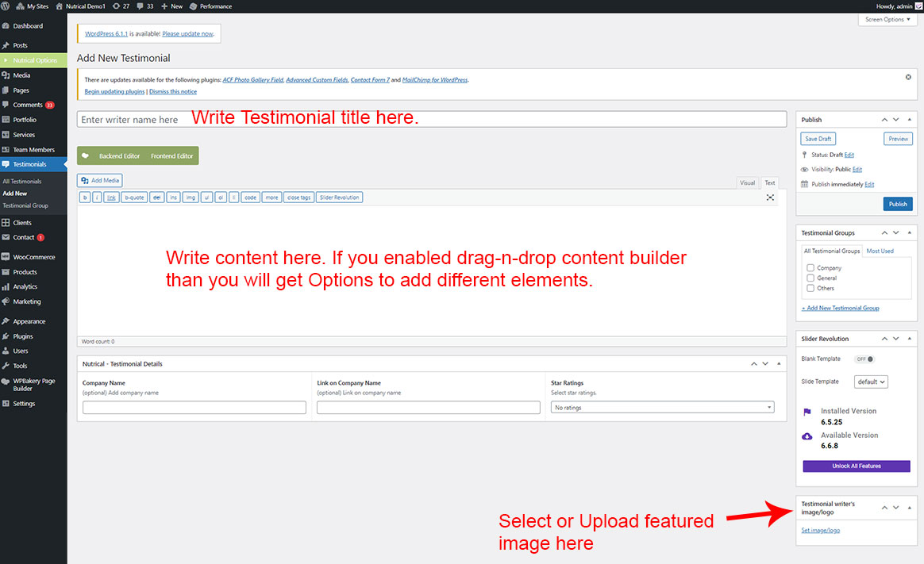924x564 pixels.
Task: Toggle the Blank Template switch
Action: coord(863,359)
